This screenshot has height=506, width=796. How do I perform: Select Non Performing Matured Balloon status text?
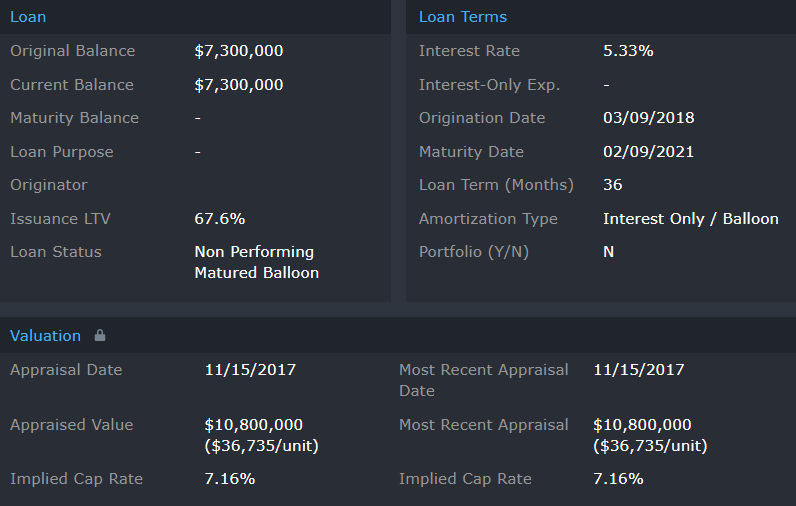[255, 262]
